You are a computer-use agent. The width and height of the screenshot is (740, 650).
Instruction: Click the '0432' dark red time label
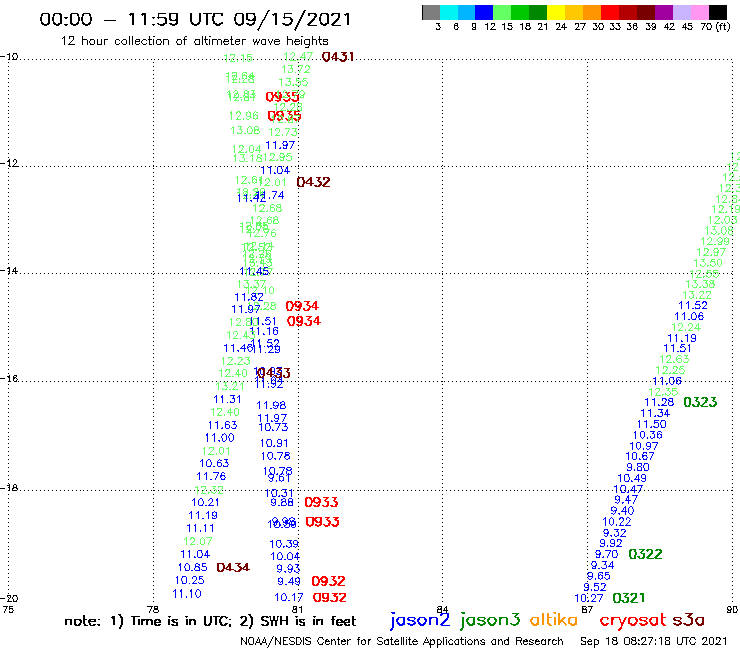313,182
